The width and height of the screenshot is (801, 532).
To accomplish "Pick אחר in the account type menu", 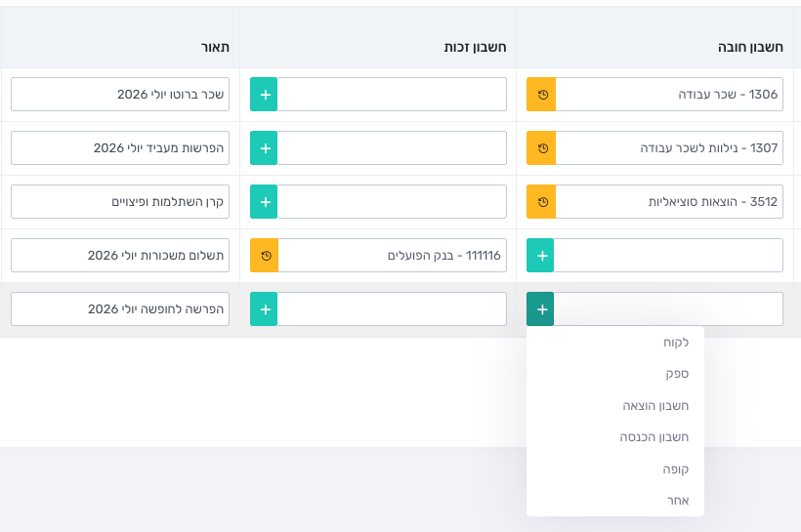I will click(615, 501).
